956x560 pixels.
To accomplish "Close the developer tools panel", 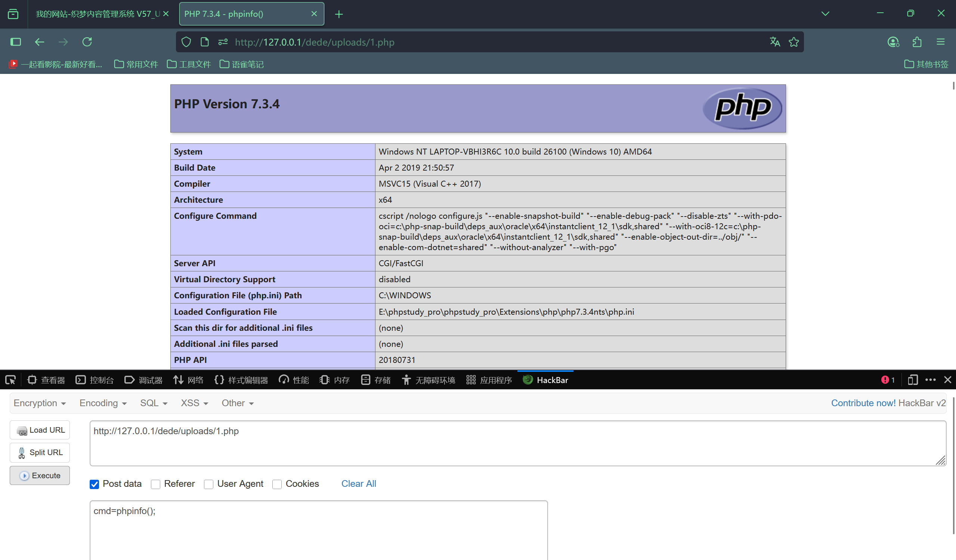I will click(948, 380).
